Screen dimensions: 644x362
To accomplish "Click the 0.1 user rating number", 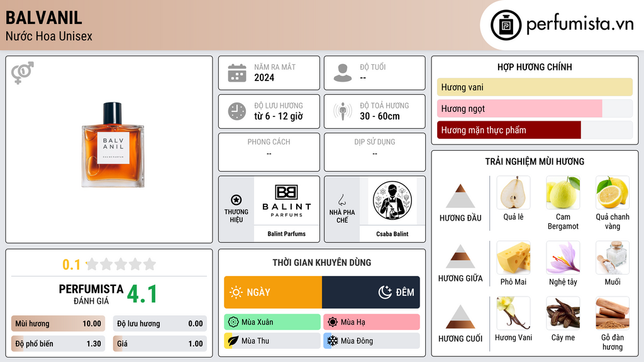I will (72, 265).
